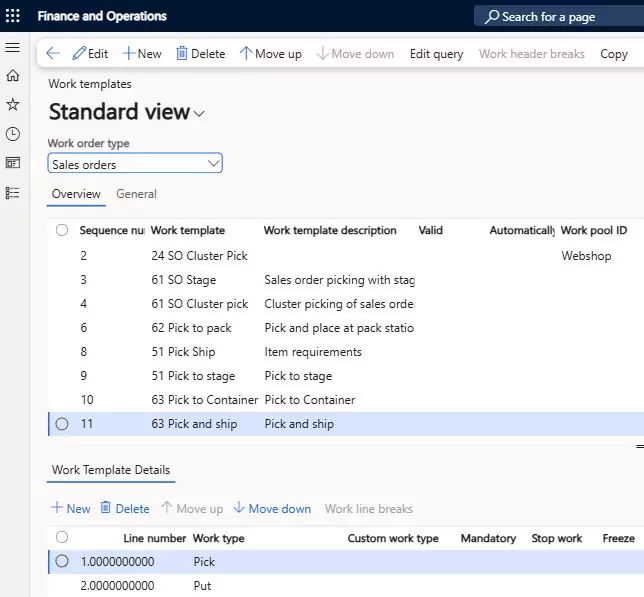Click Edit query in action bar

437,54
